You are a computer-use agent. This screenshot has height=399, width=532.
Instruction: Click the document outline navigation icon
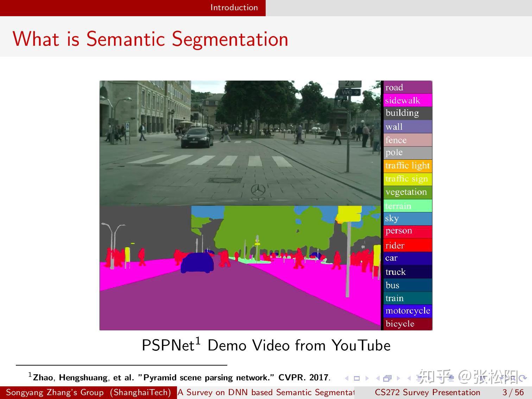pyautogui.click(x=483, y=378)
